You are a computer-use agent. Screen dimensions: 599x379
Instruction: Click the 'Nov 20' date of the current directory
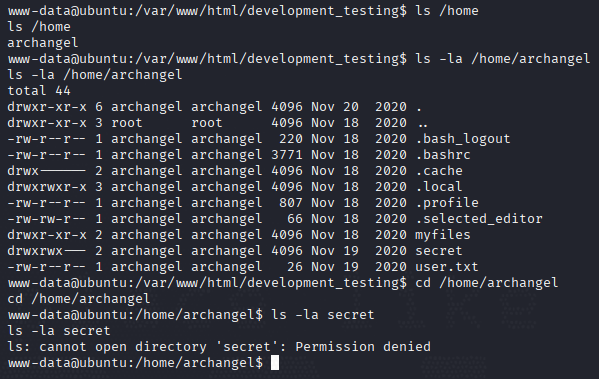(335, 107)
